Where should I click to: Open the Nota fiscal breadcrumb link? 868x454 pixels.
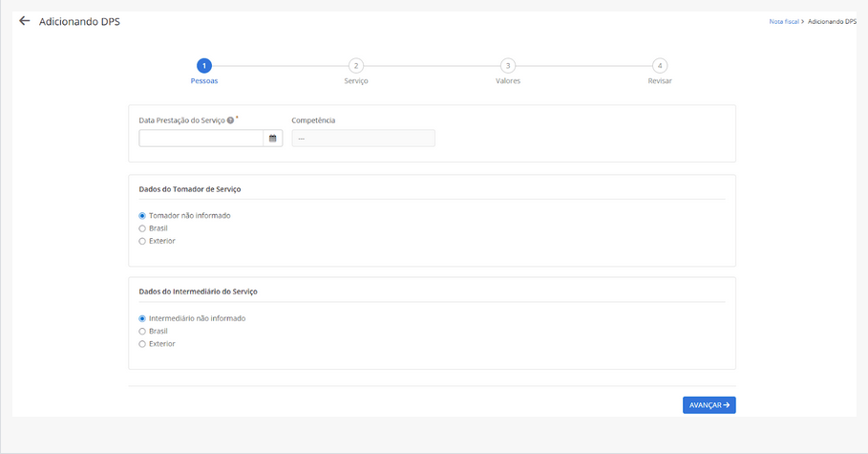(783, 21)
